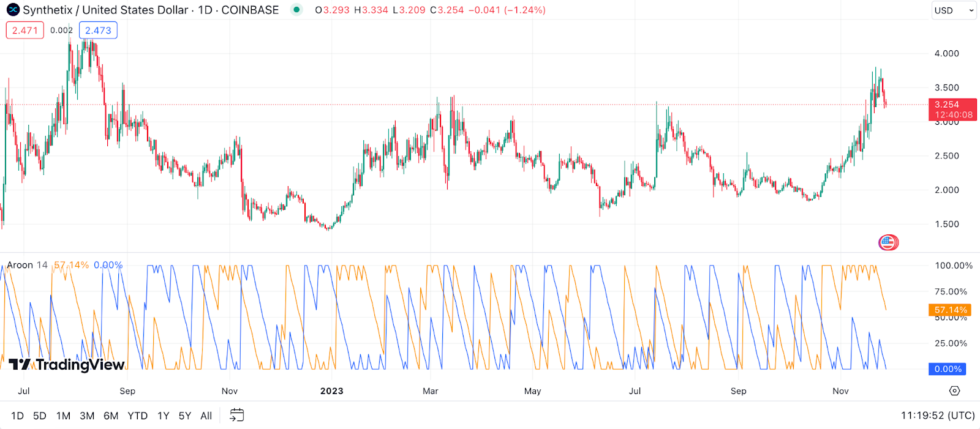Click the red sell price 2.471
980x429 pixels.
tap(25, 30)
